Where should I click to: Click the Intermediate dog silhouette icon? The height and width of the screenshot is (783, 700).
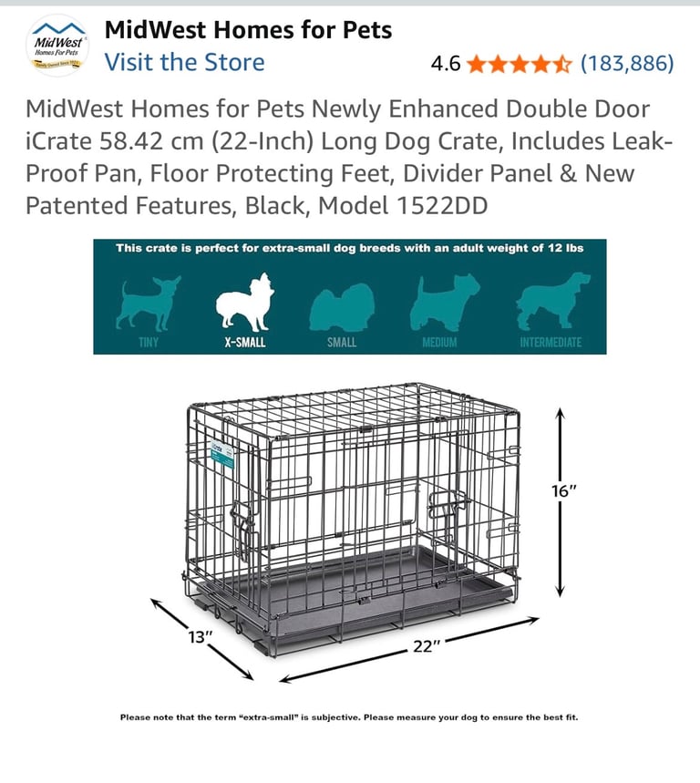coord(552,301)
